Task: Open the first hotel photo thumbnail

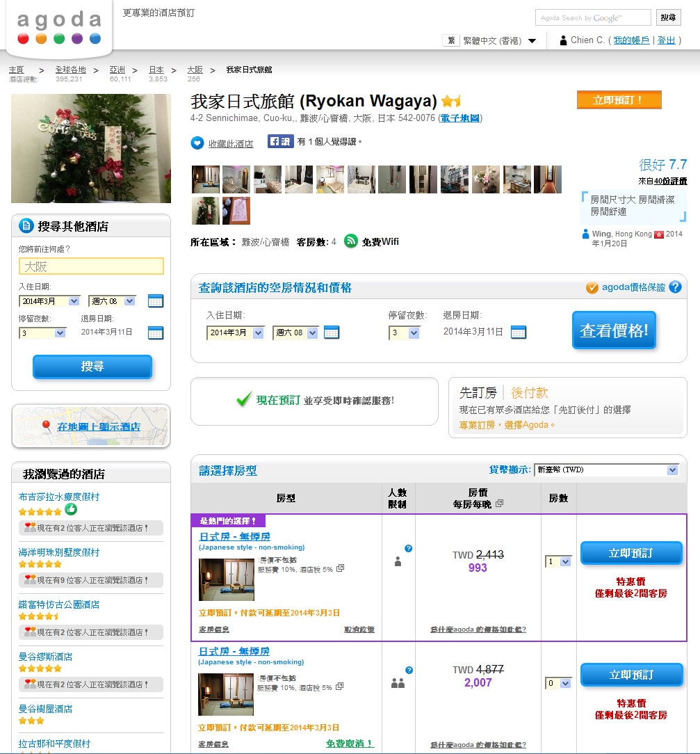Action: pyautogui.click(x=206, y=179)
